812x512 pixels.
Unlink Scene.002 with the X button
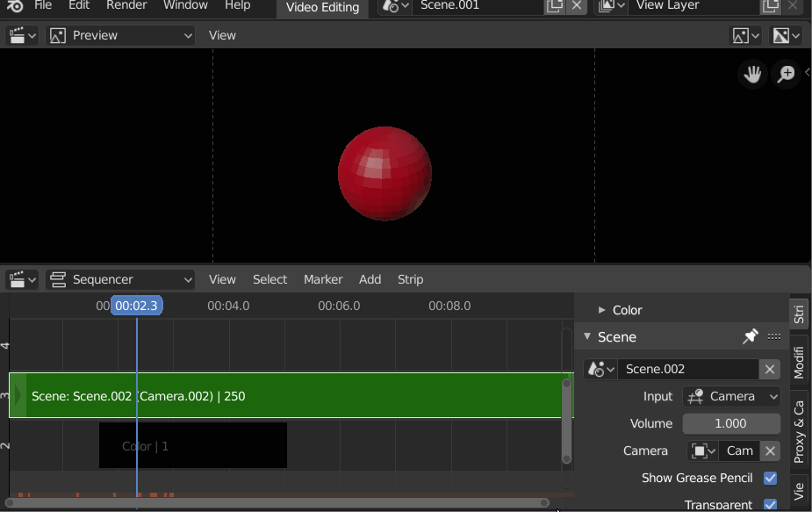[x=770, y=369]
